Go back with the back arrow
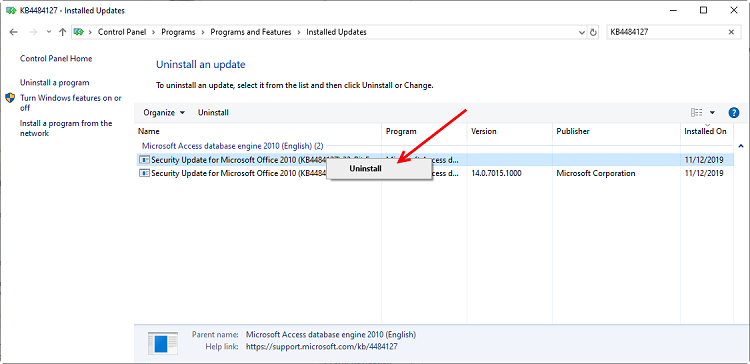Screen dimensions: 750x364 pyautogui.click(x=13, y=32)
